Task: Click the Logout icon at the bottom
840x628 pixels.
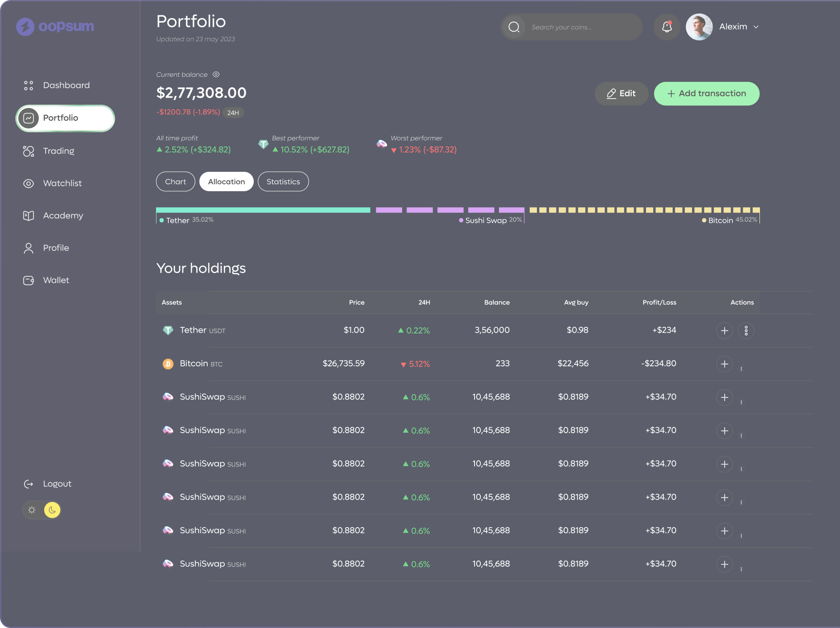Action: 28,484
